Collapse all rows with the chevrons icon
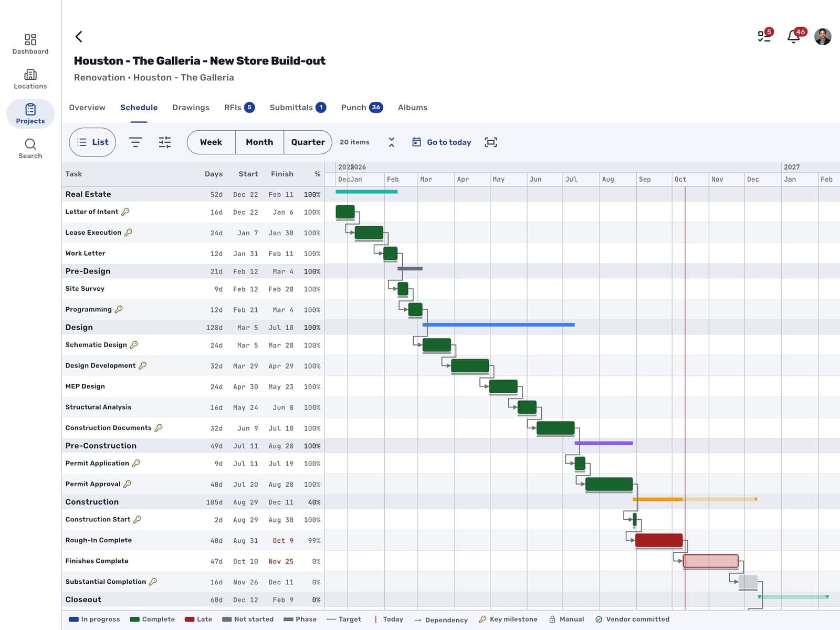840x630 pixels. point(391,142)
